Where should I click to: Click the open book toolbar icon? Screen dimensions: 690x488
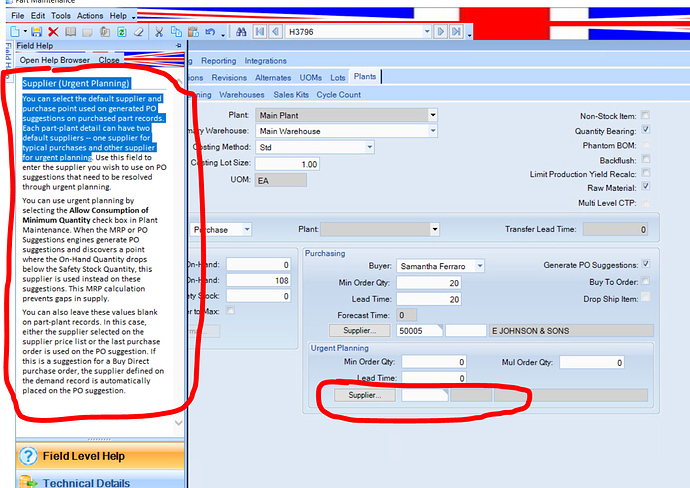(70, 32)
